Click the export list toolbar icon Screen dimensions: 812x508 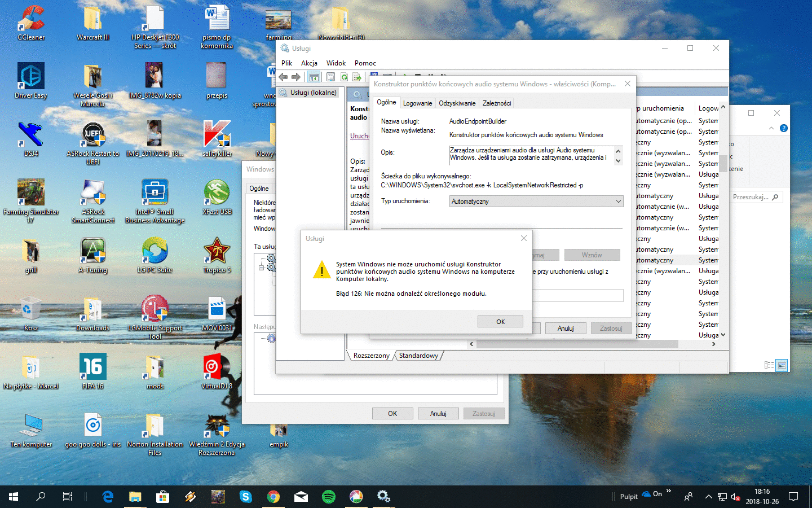tap(357, 77)
